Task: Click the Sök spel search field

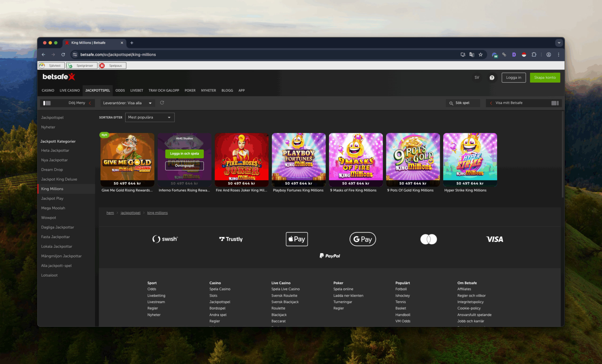Action: 463,103
